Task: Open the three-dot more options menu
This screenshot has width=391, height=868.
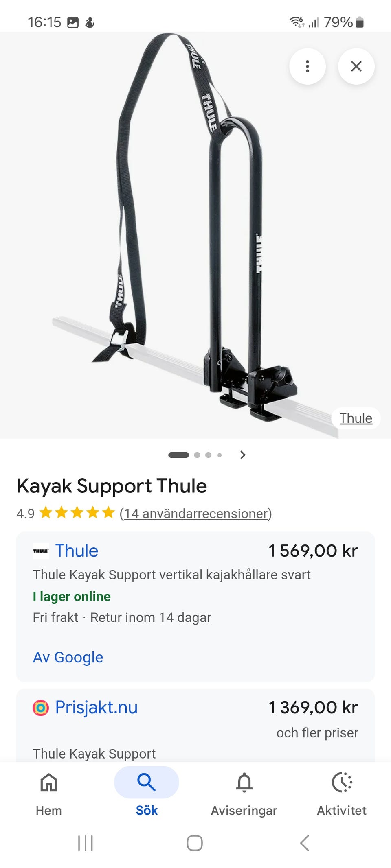Action: [x=307, y=66]
